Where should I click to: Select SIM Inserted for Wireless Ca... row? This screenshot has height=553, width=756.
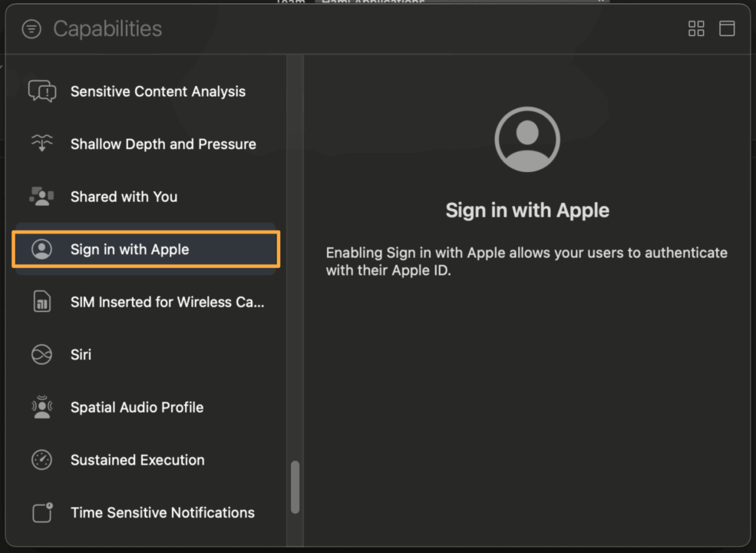click(x=146, y=302)
